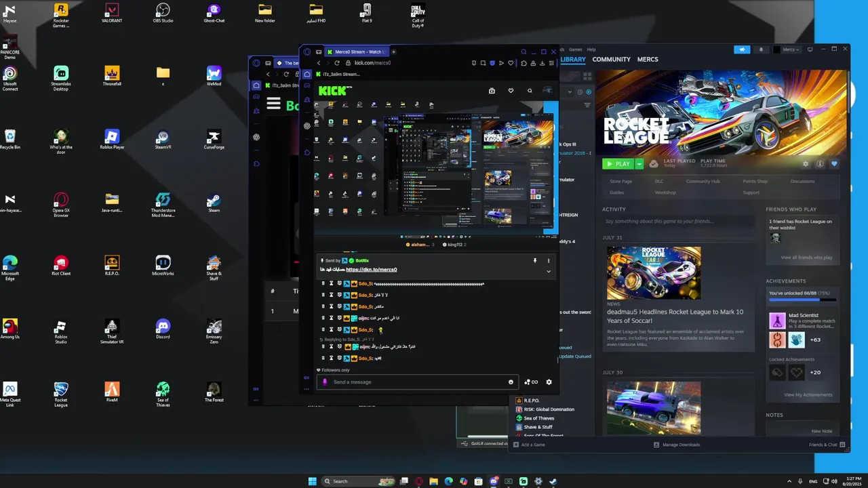
Task: Open the https://dkn.to/mercs0 link in chat
Action: (372, 270)
